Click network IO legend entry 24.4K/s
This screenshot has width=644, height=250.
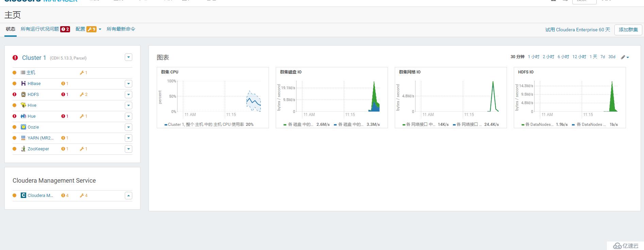(476, 124)
